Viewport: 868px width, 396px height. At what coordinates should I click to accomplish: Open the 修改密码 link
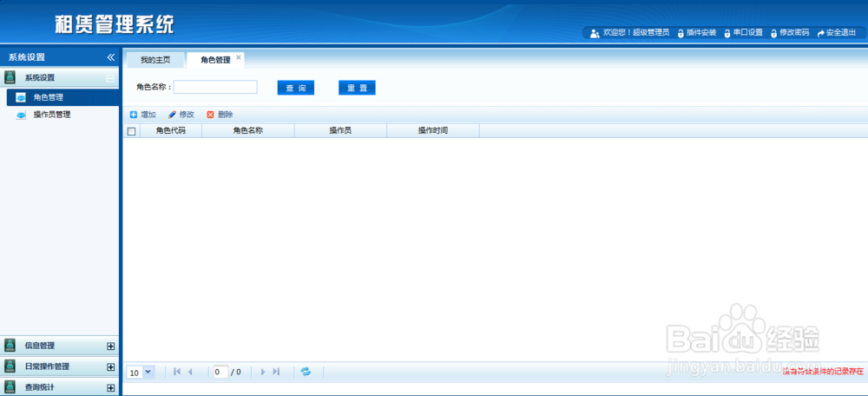click(x=794, y=33)
